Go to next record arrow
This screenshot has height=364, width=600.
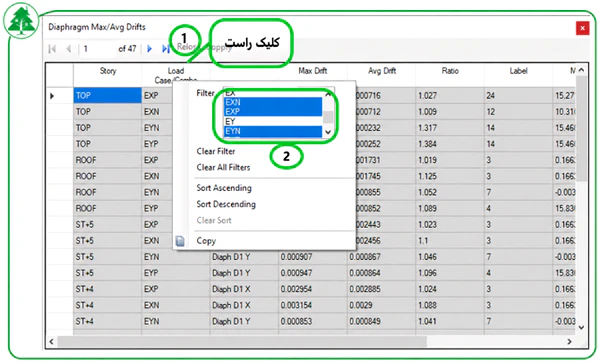pos(150,49)
